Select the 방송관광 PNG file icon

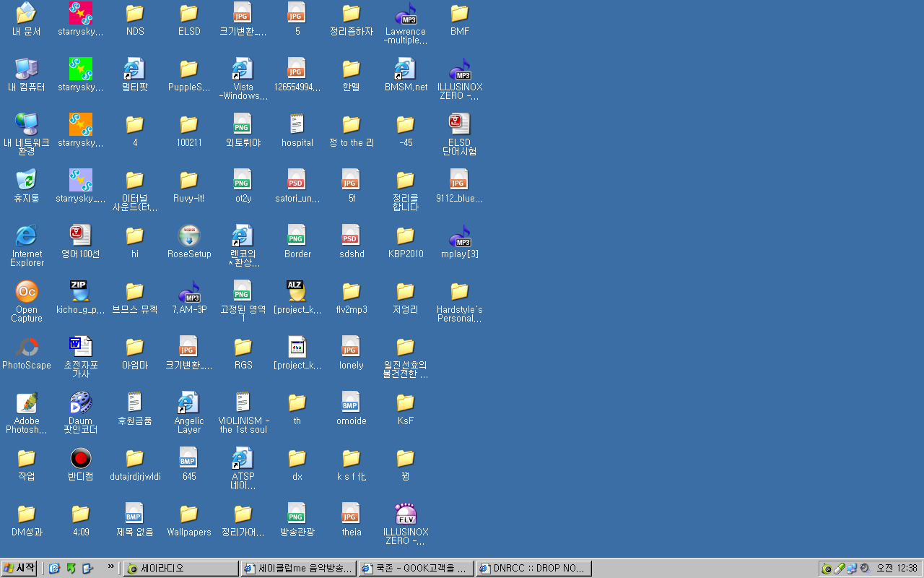297,514
